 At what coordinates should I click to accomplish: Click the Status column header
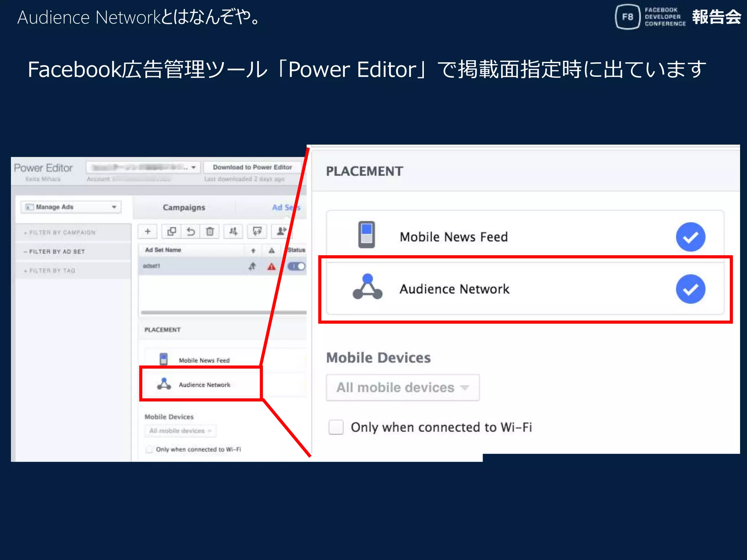[296, 250]
